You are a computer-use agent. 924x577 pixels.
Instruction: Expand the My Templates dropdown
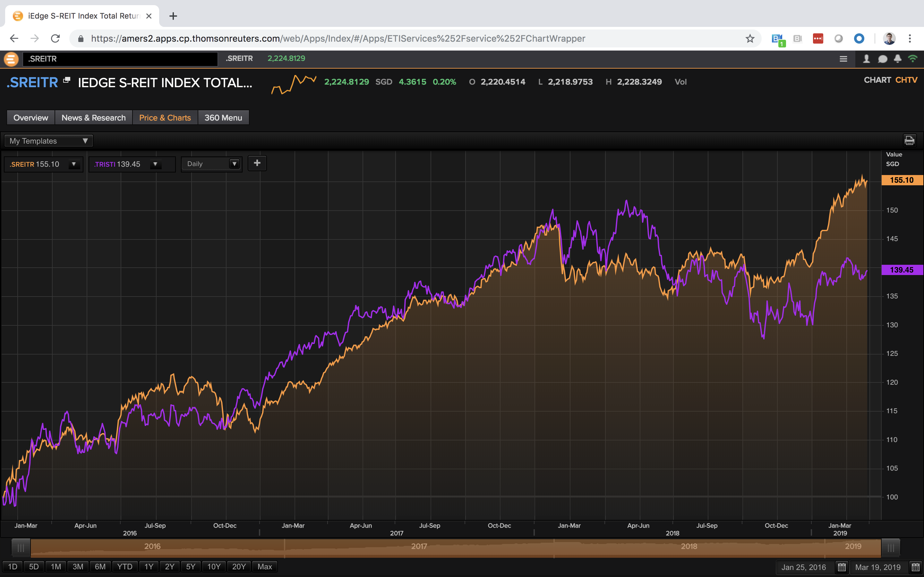click(x=48, y=141)
